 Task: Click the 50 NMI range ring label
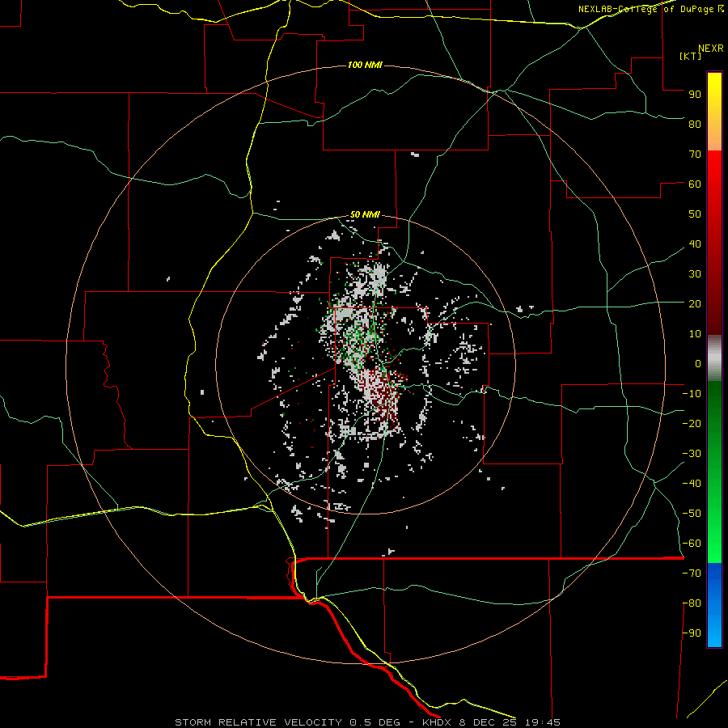coord(365,214)
